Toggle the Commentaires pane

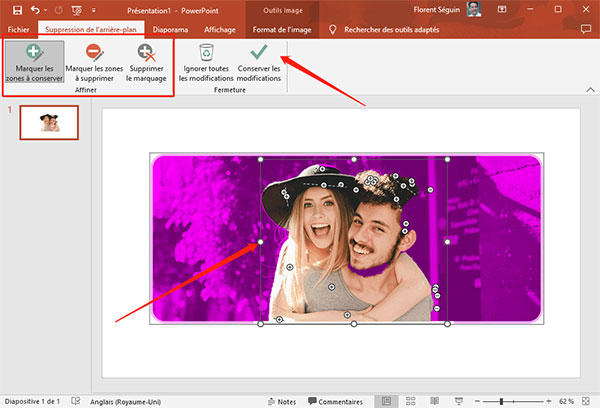point(333,400)
